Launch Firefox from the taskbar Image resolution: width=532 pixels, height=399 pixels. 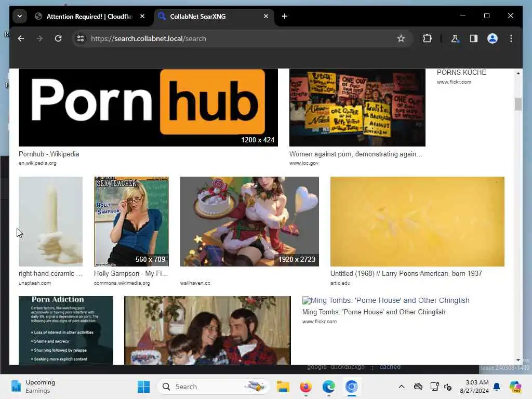(305, 387)
